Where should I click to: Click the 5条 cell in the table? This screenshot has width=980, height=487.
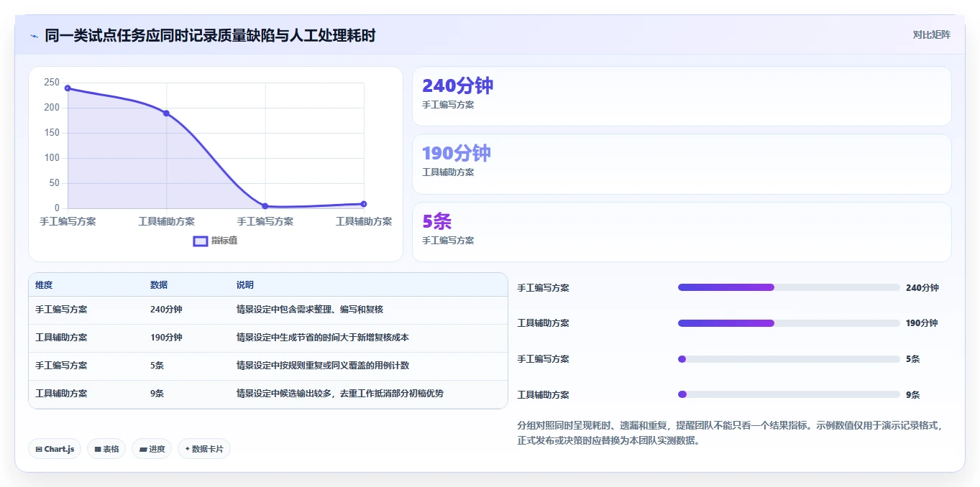click(x=157, y=366)
